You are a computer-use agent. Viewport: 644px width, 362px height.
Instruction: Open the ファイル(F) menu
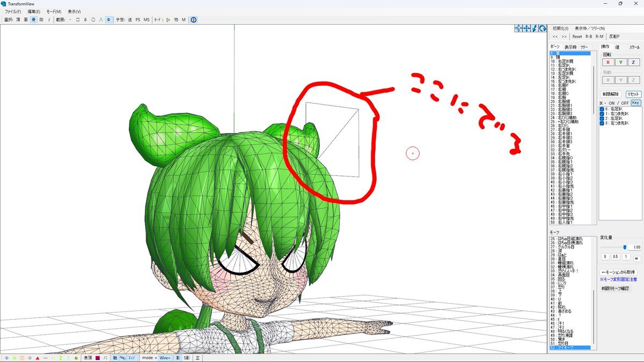(x=13, y=11)
